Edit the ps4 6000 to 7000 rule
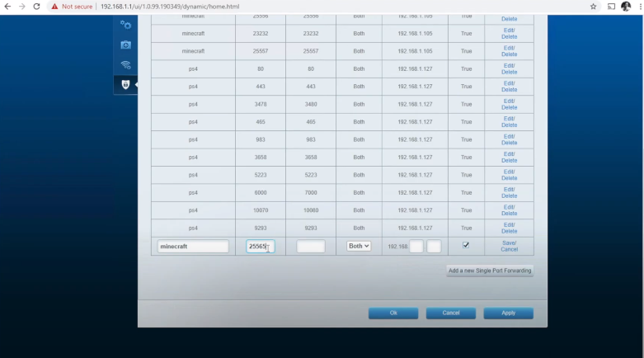644x358 pixels. (510, 190)
